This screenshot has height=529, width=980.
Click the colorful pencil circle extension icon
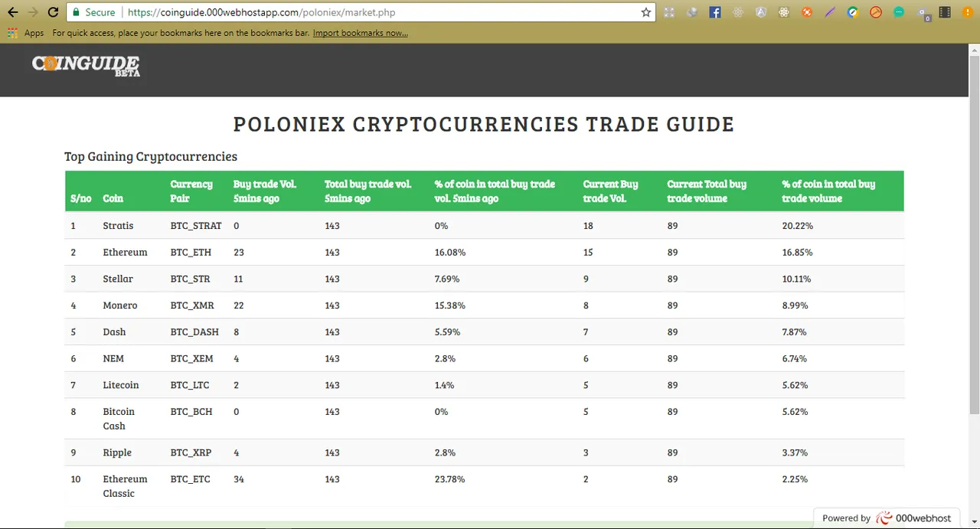pyautogui.click(x=853, y=12)
